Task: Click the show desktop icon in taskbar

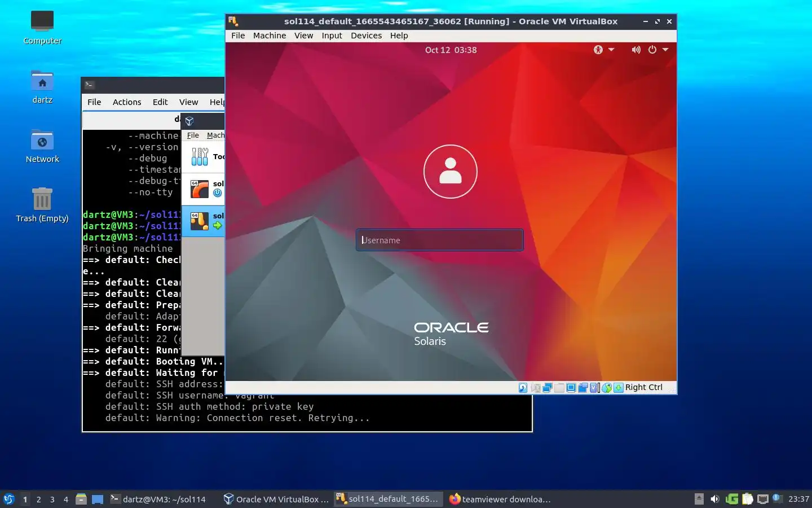Action: (x=98, y=499)
